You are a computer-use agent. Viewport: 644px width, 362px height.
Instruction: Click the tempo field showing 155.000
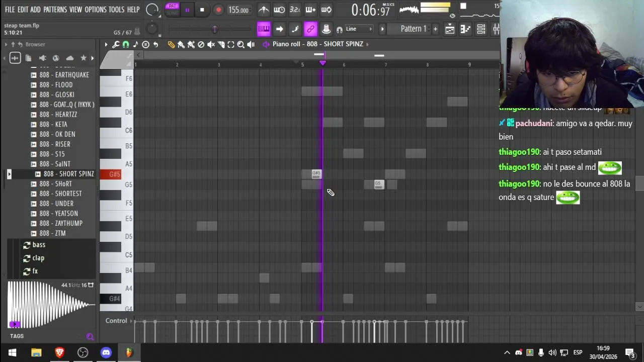pyautogui.click(x=238, y=10)
